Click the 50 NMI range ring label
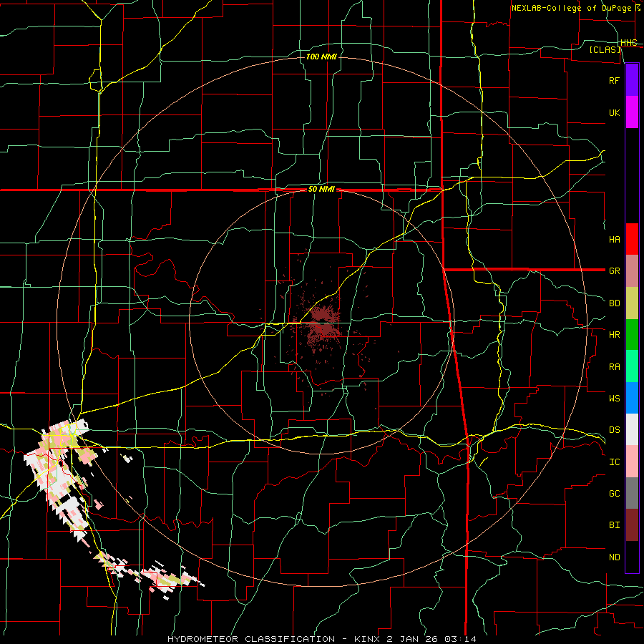 321,190
